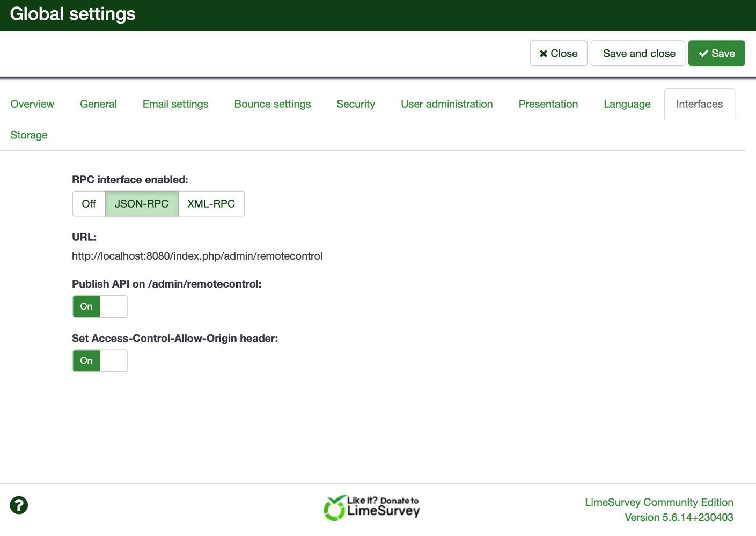Screen dimensions: 756x536
Task: Select the Interfaces tab
Action: (x=700, y=104)
